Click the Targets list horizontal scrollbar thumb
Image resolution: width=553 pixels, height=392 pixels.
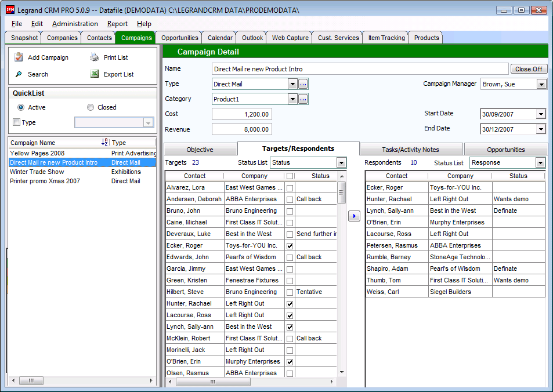pyautogui.click(x=213, y=382)
